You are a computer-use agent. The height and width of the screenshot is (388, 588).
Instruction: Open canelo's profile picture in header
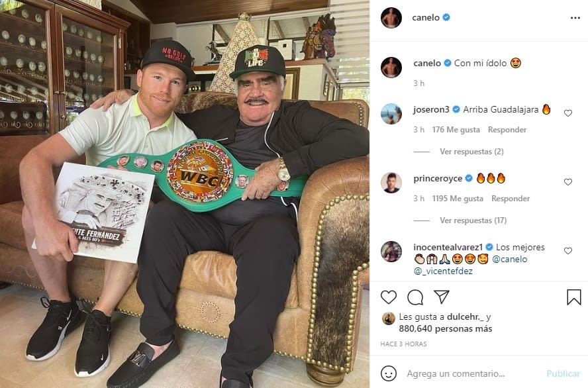[391, 18]
